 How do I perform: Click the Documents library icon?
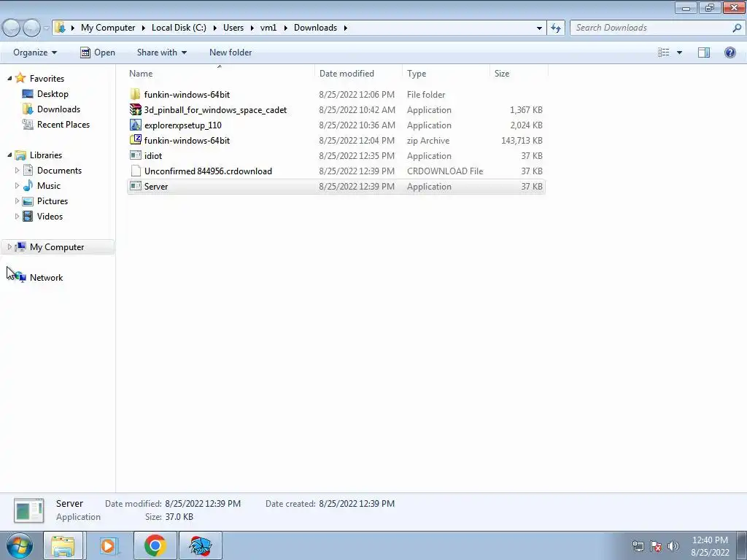click(28, 170)
